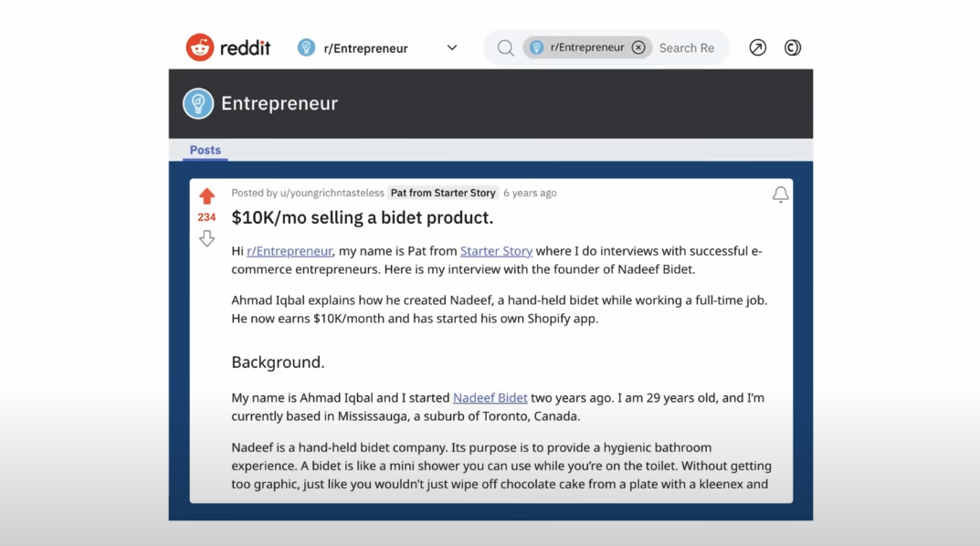This screenshot has height=546, width=980.
Task: Upvote the bidet product post
Action: pyautogui.click(x=207, y=196)
